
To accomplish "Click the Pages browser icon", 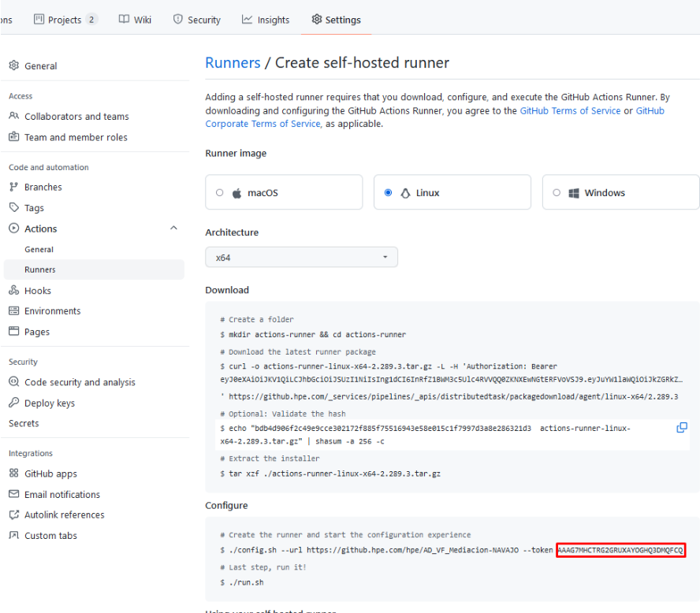I will (14, 331).
